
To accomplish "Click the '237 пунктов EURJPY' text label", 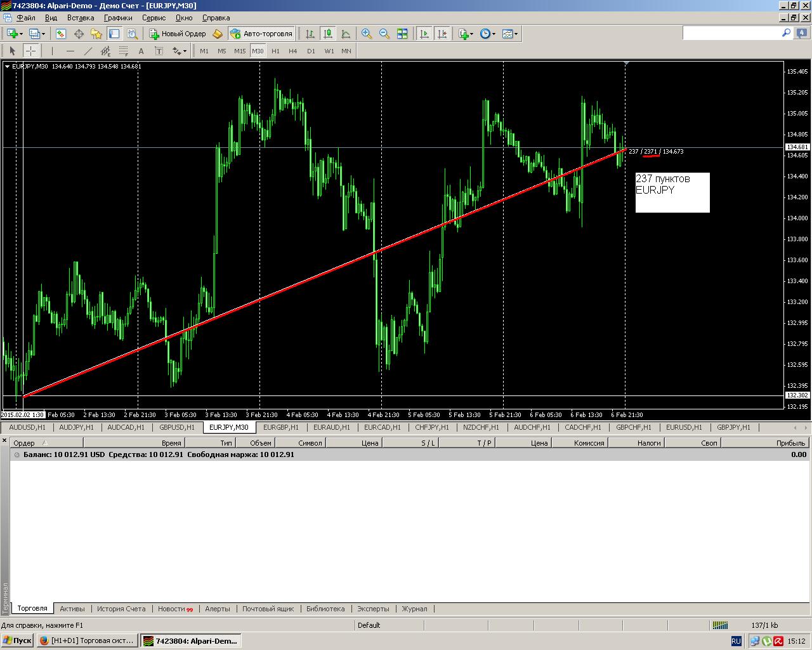I will 672,192.
